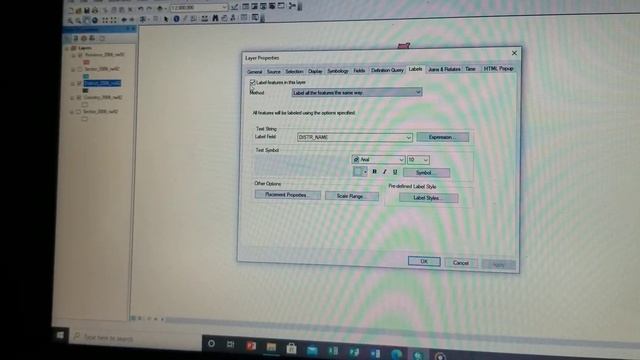Click the Expression button
The width and height of the screenshot is (640, 360).
(x=442, y=137)
